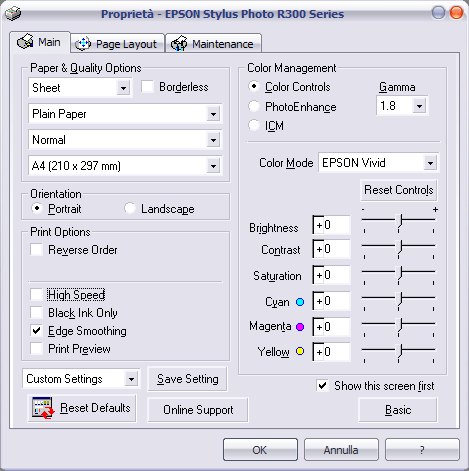Uncheck Edge Smoothing
Viewport: 469px width, 471px height.
36,331
